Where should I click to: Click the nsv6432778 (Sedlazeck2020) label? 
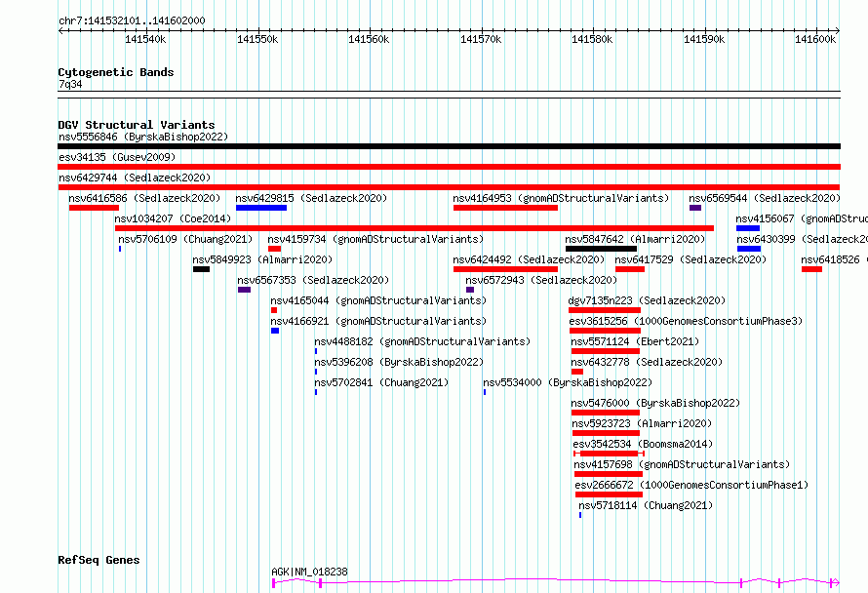coord(647,362)
